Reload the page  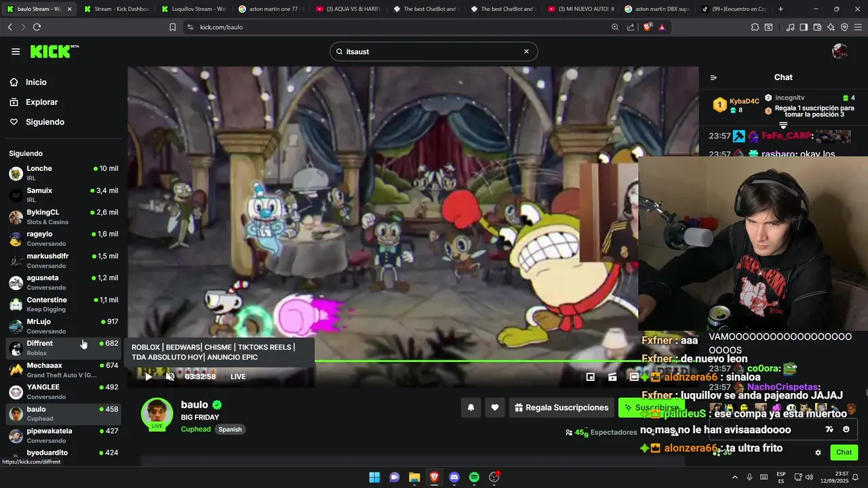click(x=37, y=27)
